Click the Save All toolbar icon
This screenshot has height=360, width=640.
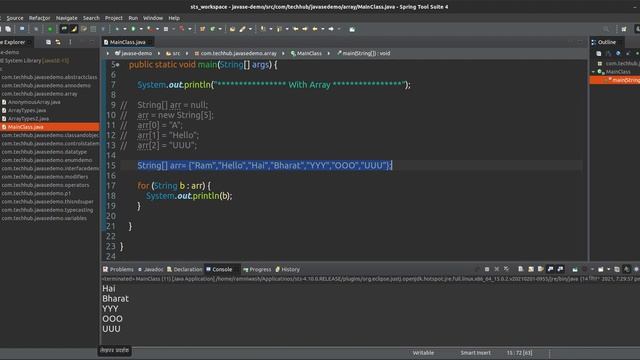(x=8, y=29)
